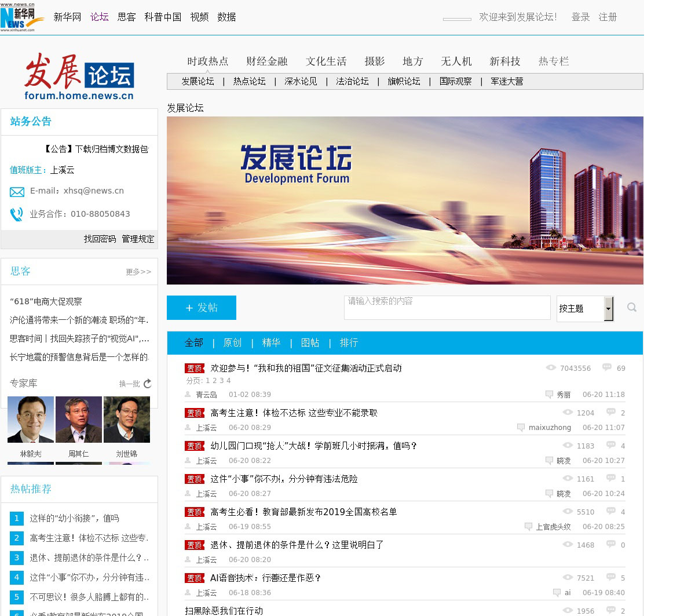Click comment bubble icon on first post
Image resolution: width=695 pixels, height=616 pixels.
(x=607, y=367)
